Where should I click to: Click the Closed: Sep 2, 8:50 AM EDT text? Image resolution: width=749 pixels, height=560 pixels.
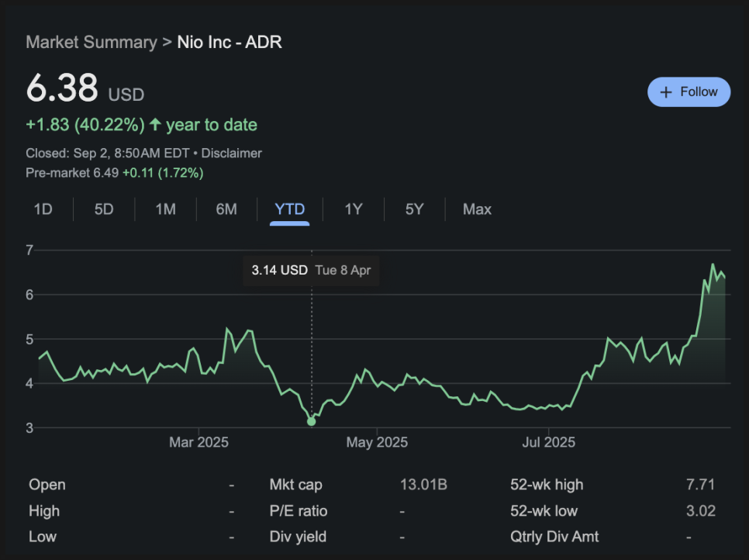point(108,153)
